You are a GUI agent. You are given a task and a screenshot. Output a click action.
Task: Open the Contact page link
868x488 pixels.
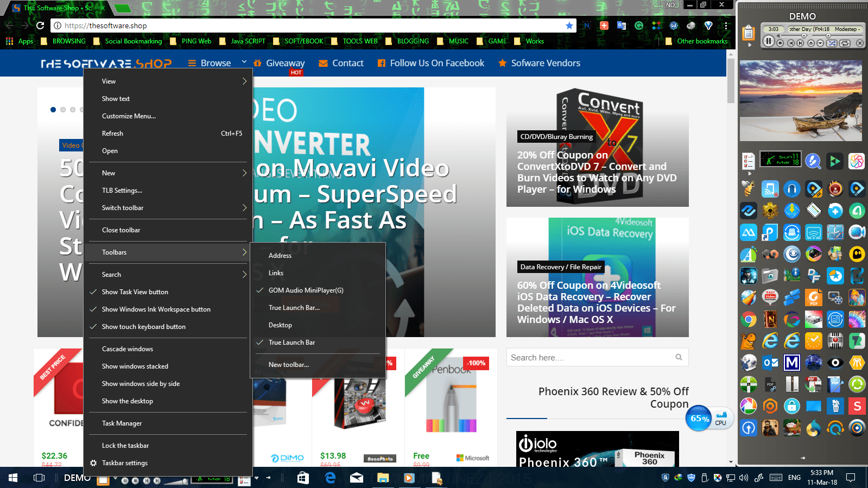(341, 63)
